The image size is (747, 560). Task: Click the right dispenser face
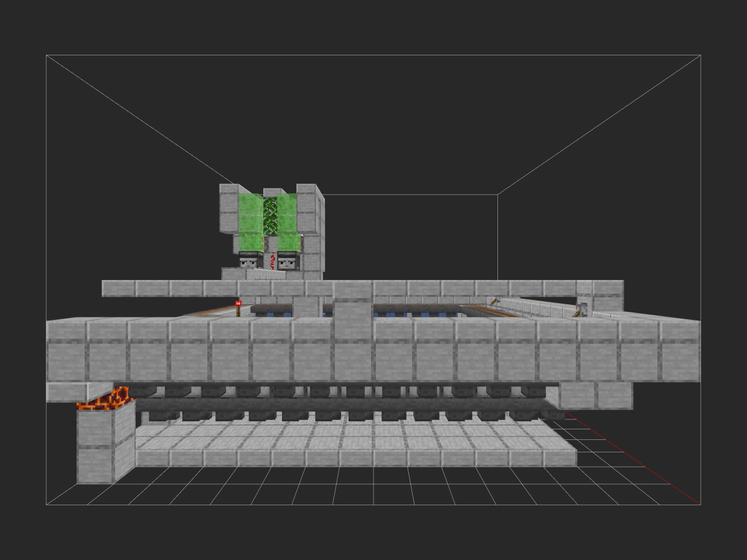(x=286, y=262)
